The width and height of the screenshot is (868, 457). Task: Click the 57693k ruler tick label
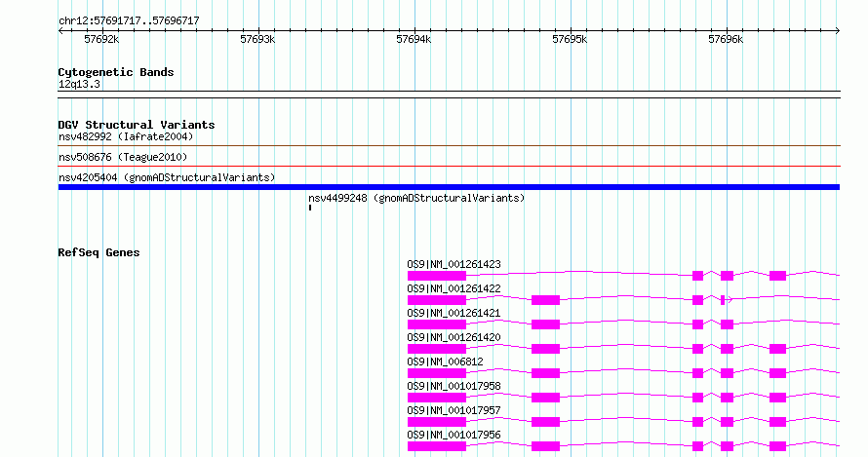(x=257, y=39)
